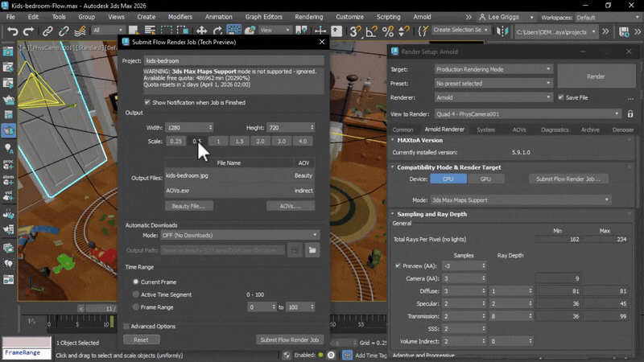Open the Rendering menu

(x=309, y=17)
